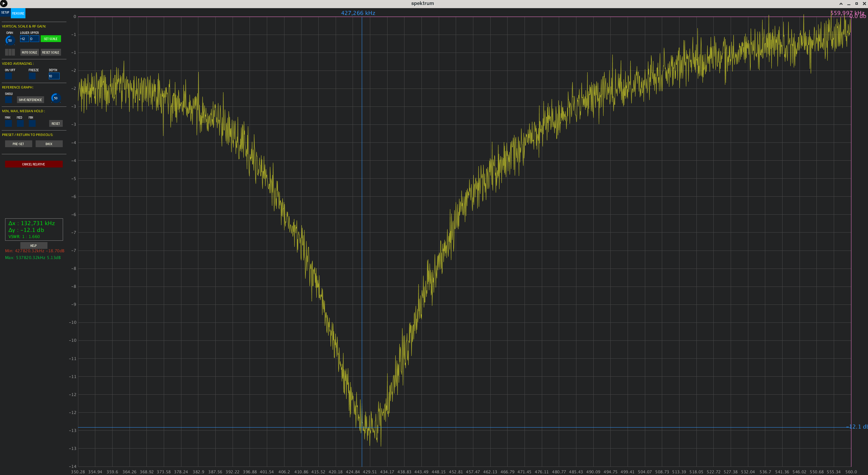Enable MED hold toggle
The height and width of the screenshot is (475, 868).
20,123
